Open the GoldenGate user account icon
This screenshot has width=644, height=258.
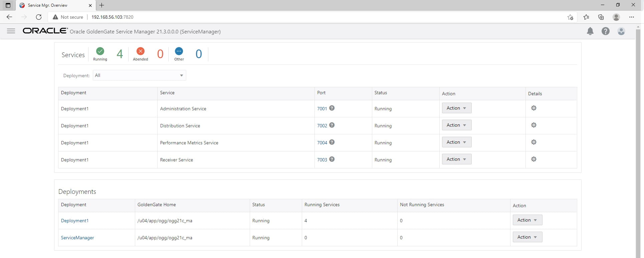pos(621,31)
